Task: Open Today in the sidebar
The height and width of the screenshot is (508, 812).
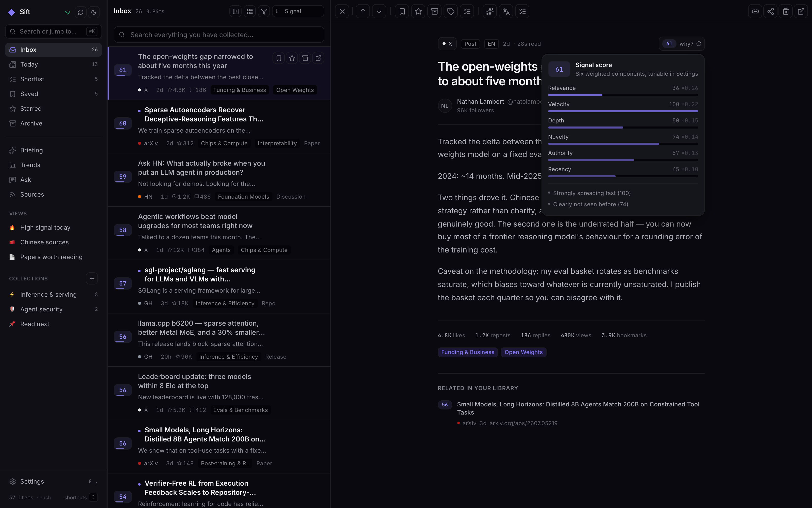Action: coord(53,65)
